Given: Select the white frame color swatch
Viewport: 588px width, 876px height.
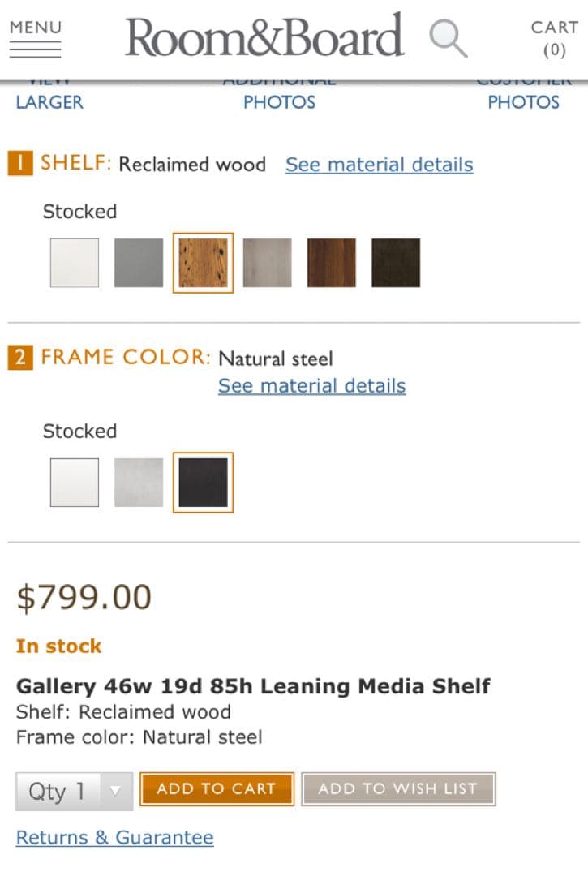Looking at the screenshot, I should point(75,483).
